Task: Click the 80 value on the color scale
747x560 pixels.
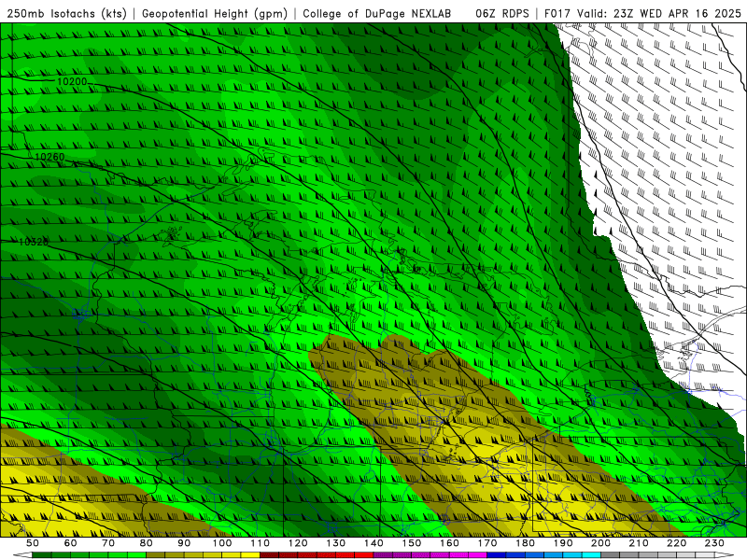Action: tap(147, 543)
